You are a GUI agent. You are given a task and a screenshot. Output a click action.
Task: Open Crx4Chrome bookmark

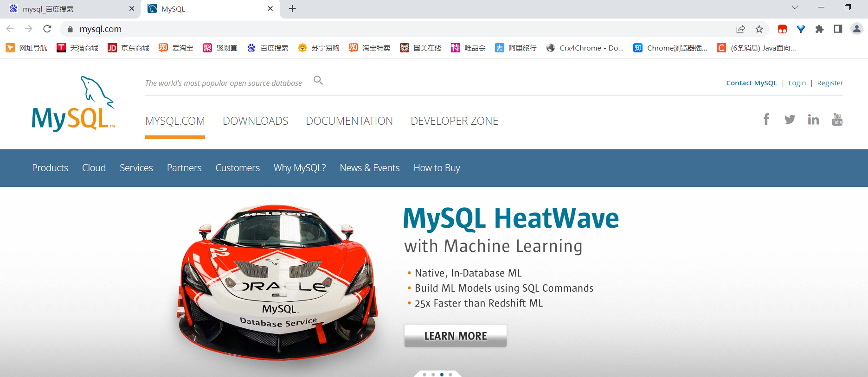point(585,48)
